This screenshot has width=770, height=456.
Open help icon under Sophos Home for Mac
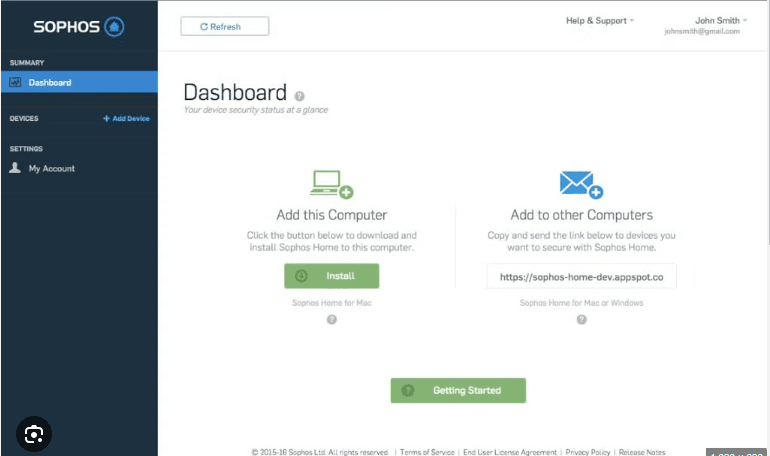click(332, 320)
